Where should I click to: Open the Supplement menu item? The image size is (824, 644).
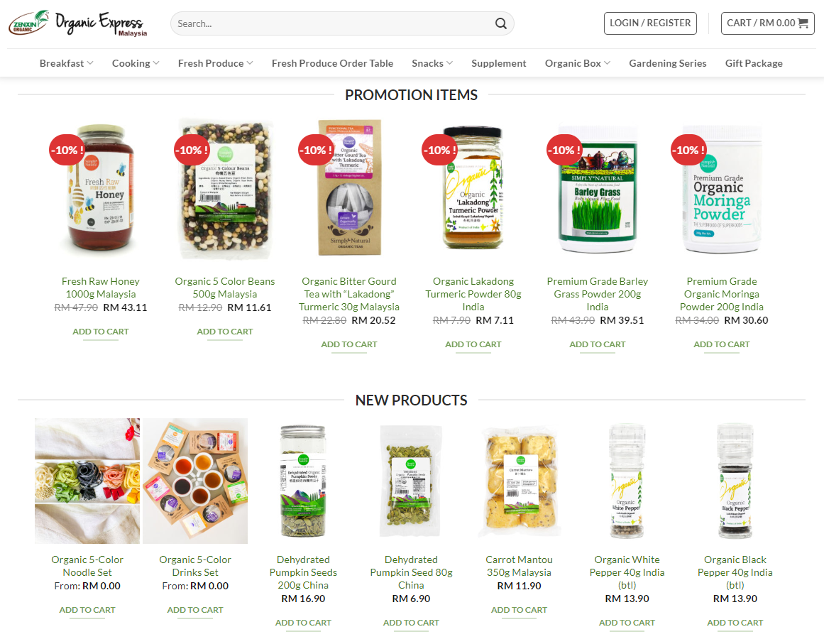click(x=499, y=63)
